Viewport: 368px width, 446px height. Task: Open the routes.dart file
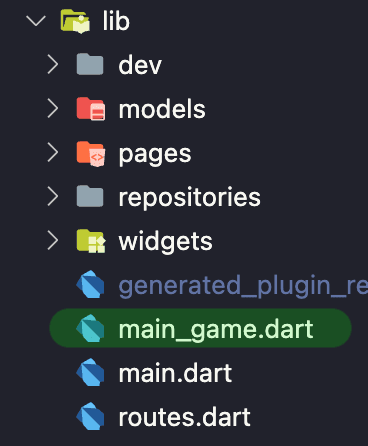pyautogui.click(x=184, y=417)
